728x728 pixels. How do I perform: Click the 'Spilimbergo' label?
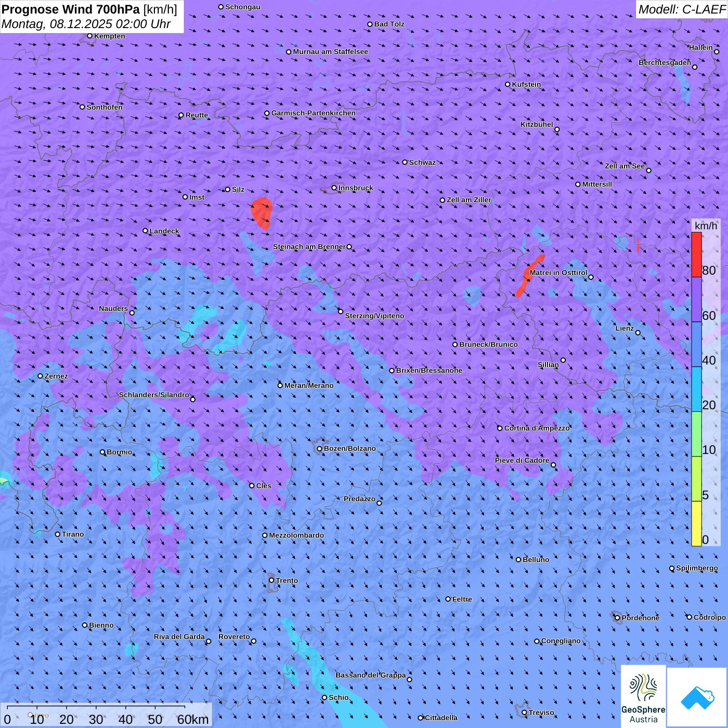697,568
